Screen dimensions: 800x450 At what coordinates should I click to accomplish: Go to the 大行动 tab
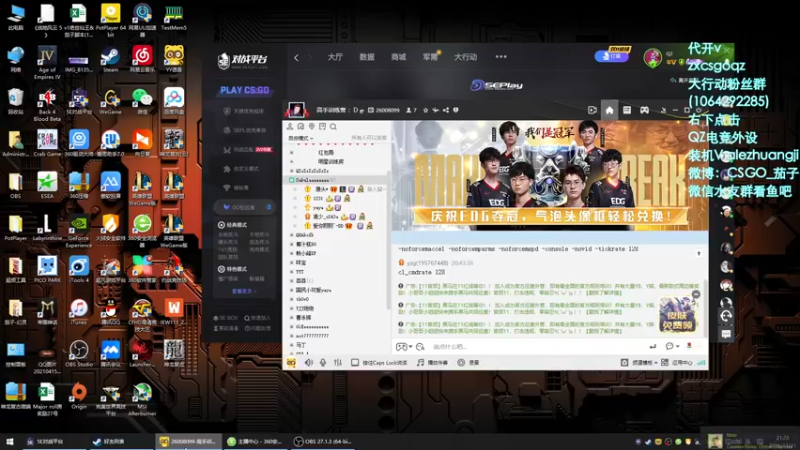[x=466, y=57]
